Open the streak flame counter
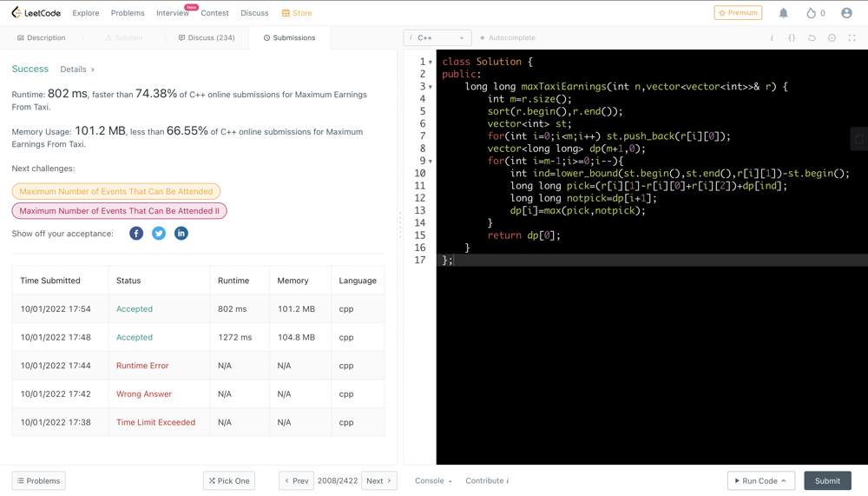868x496 pixels. point(815,13)
